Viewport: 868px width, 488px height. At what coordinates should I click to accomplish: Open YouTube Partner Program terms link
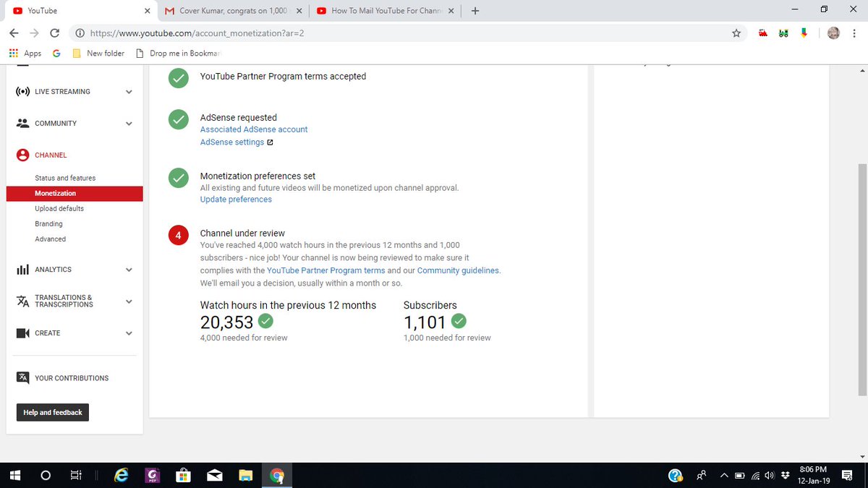(x=326, y=270)
